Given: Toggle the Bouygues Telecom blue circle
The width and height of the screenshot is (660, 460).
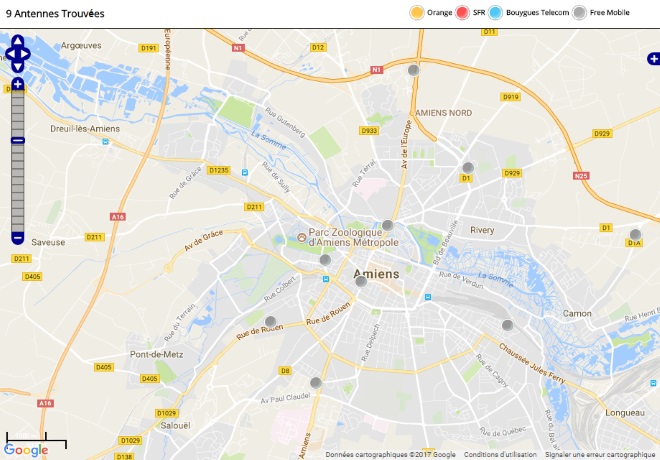Looking at the screenshot, I should (495, 13).
